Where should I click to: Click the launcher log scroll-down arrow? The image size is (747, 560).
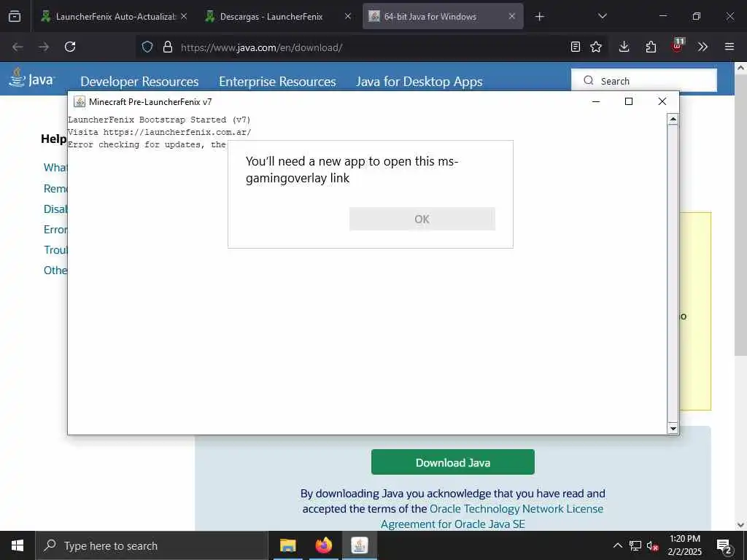click(673, 428)
